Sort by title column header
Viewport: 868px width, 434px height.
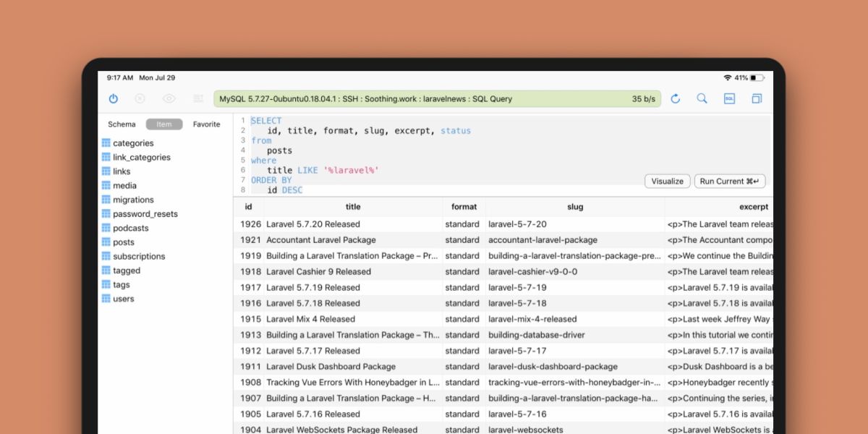point(353,207)
